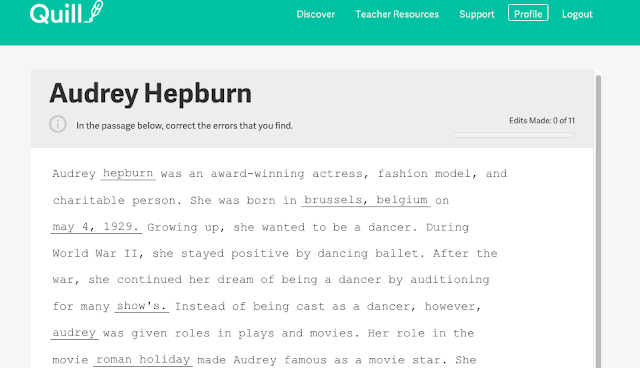Open the Profile button
The height and width of the screenshot is (368, 640).
[x=528, y=13]
